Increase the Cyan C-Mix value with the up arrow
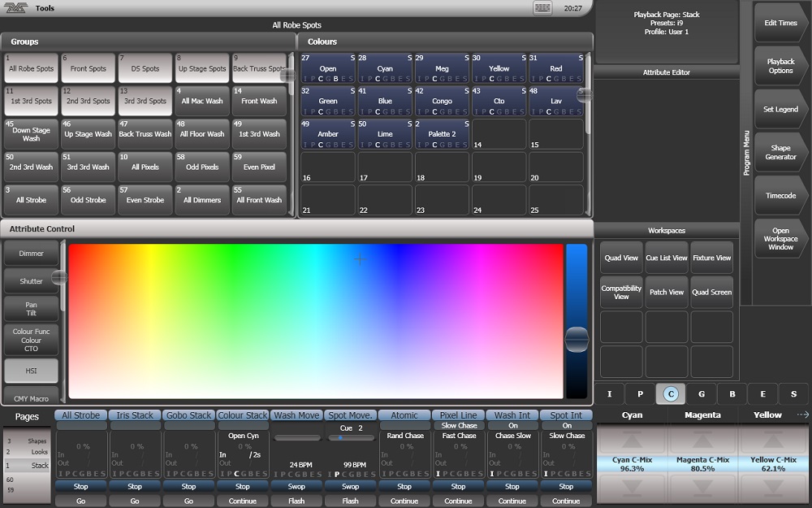Viewport: 812px width, 508px height. (631, 440)
